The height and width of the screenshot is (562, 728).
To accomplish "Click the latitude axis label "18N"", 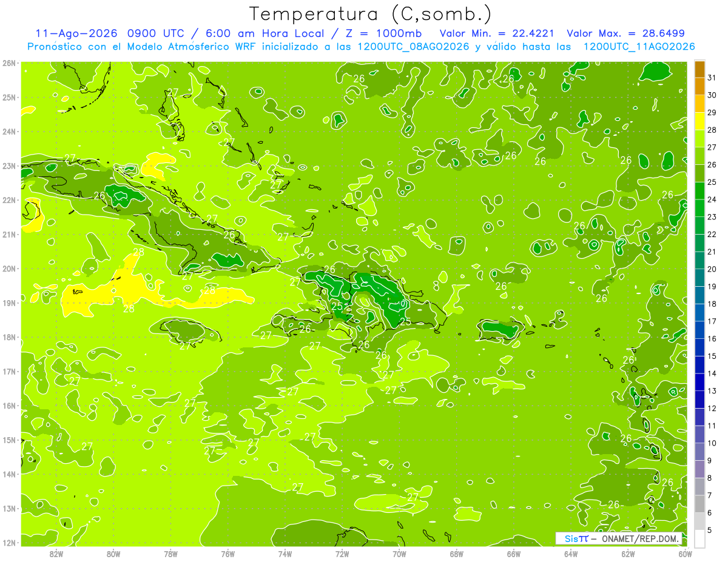I will [x=9, y=337].
